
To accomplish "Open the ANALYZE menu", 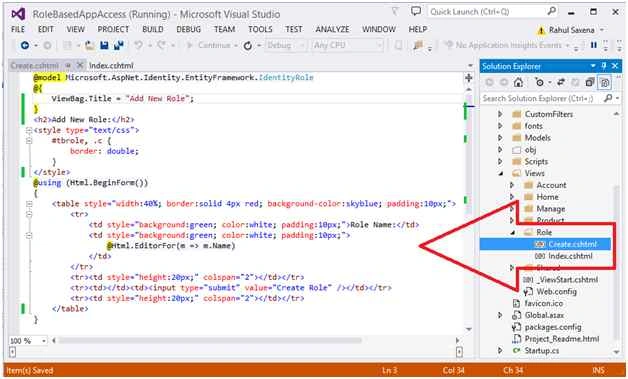I will coord(332,30).
